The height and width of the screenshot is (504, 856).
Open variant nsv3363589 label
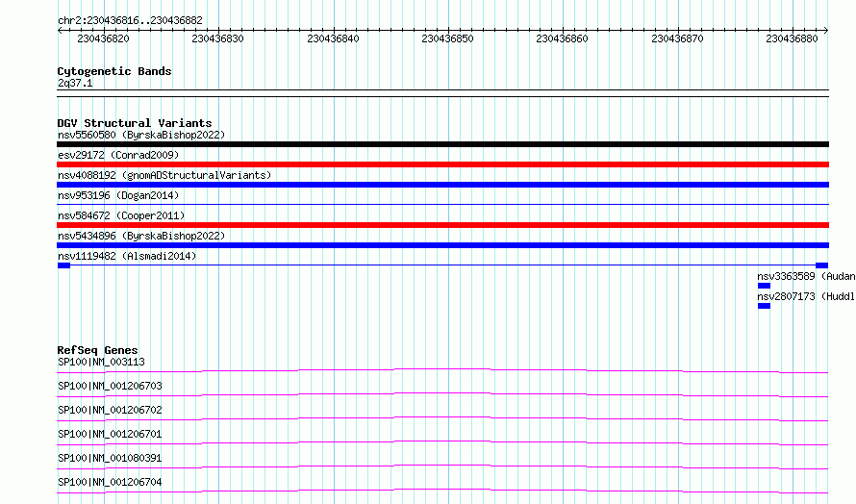point(806,276)
